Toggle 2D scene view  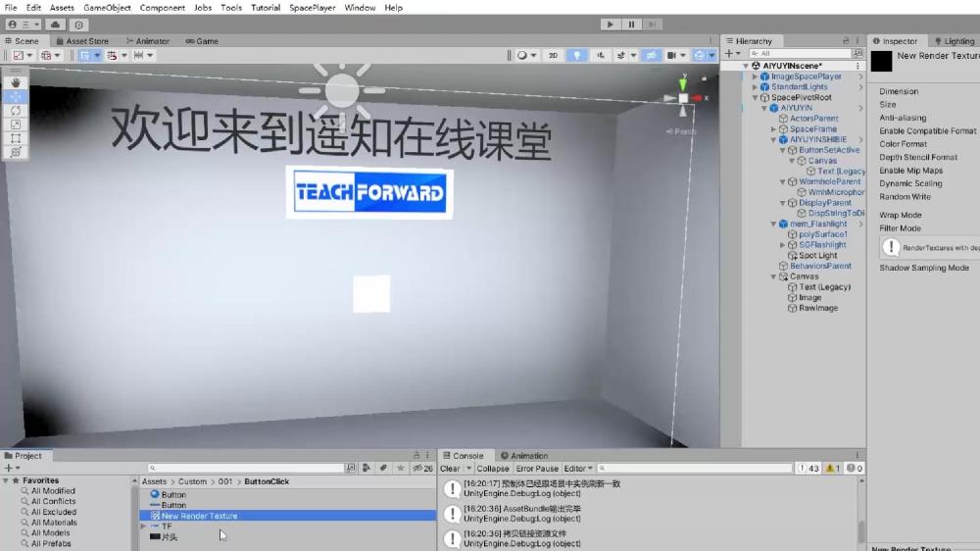[553, 55]
